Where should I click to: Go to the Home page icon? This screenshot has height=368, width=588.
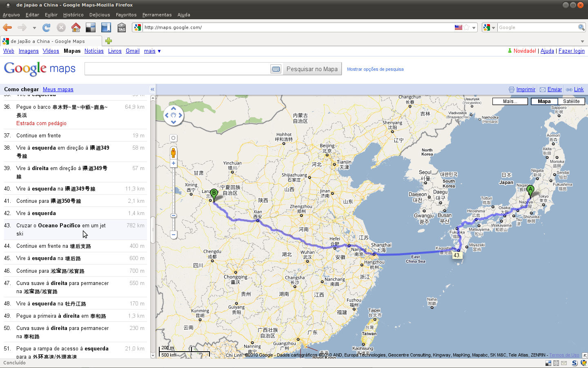(76, 27)
